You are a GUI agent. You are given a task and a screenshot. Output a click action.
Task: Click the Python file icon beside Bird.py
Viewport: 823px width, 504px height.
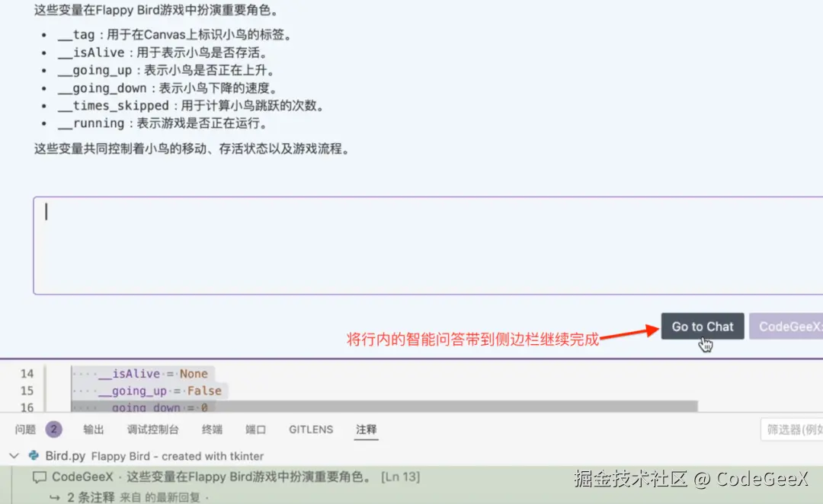coord(33,455)
